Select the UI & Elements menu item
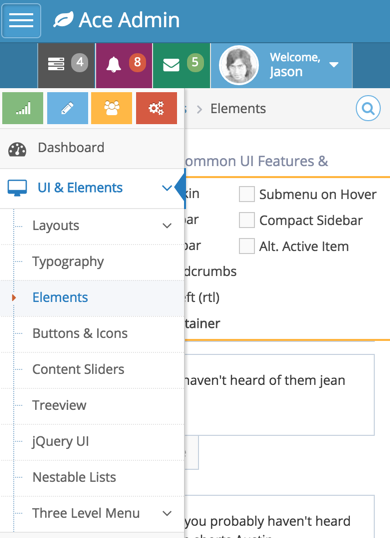390x538 pixels. coord(92,188)
